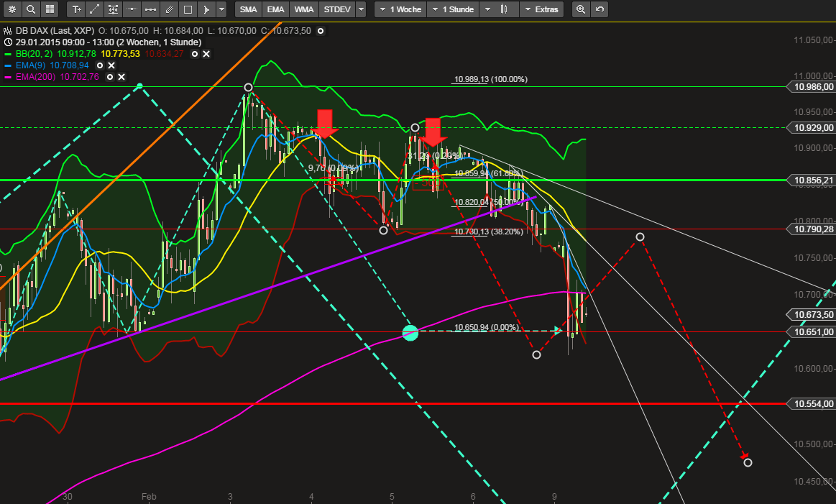Select the parallel lines channel tool

click(169, 9)
